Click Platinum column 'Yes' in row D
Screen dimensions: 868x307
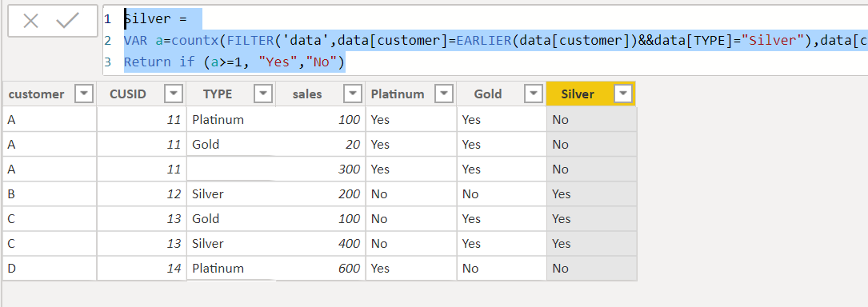411,269
